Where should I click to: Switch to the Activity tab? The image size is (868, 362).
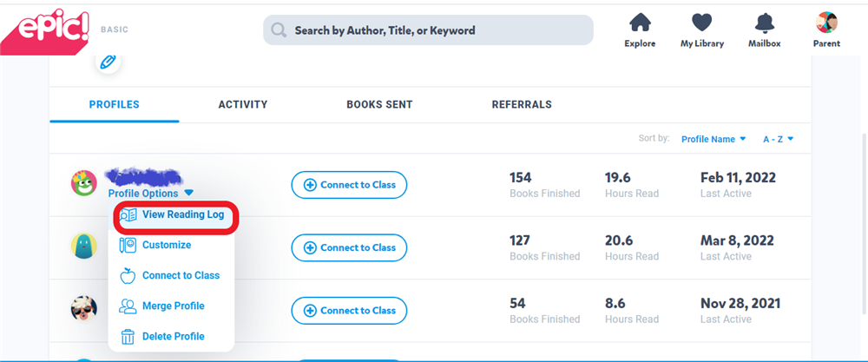tap(242, 104)
